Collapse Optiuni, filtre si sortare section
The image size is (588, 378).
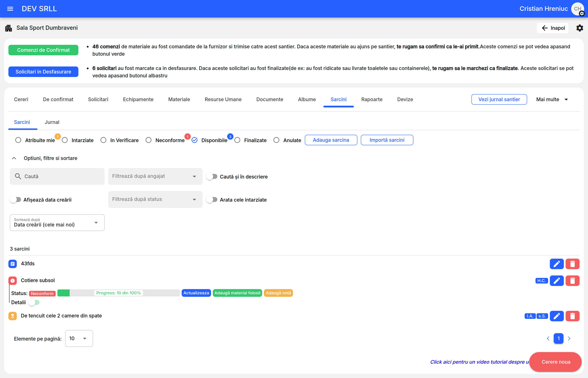pyautogui.click(x=14, y=158)
